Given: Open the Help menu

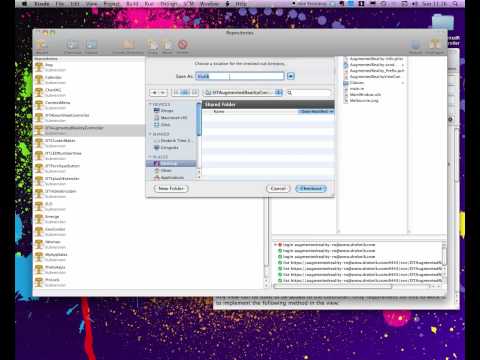Looking at the screenshot, I should (241, 4).
